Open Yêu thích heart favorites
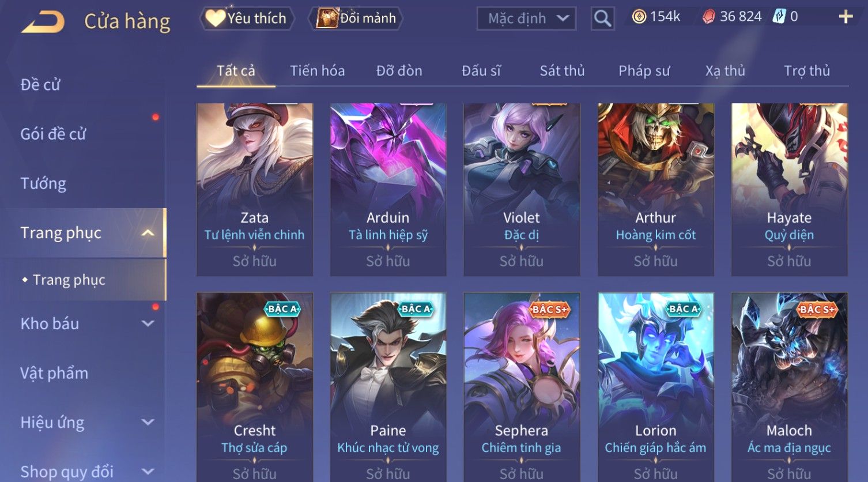The image size is (868, 482). (247, 18)
